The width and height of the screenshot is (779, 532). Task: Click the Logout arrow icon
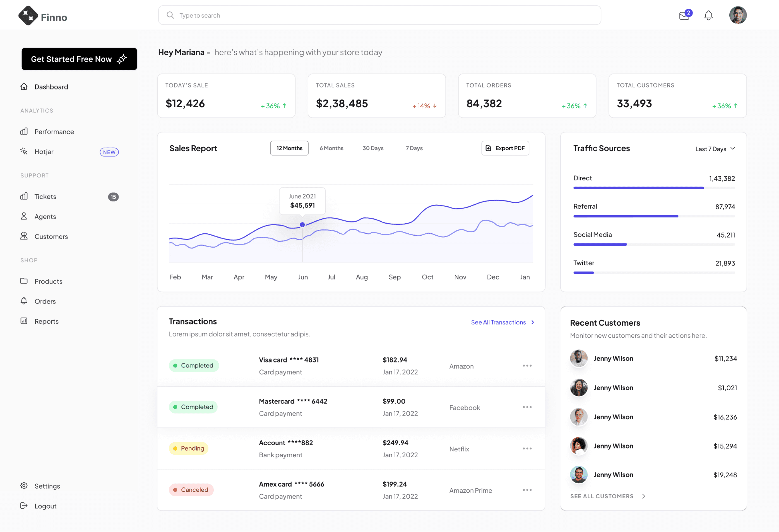point(24,506)
